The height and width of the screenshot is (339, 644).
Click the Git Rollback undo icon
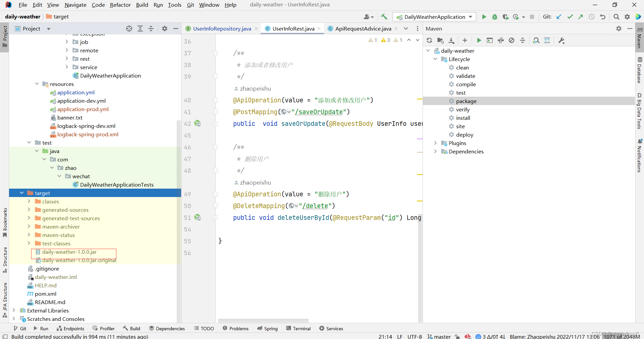(603, 17)
